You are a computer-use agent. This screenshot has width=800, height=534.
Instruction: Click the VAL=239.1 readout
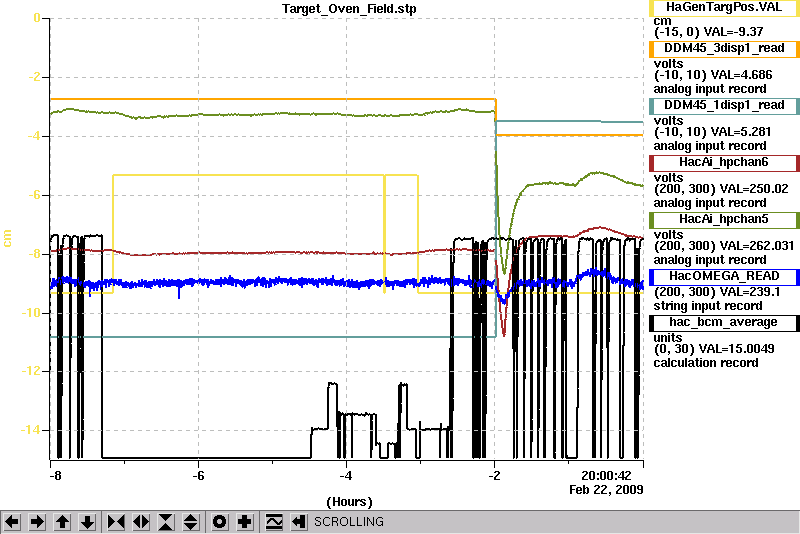tap(752, 292)
